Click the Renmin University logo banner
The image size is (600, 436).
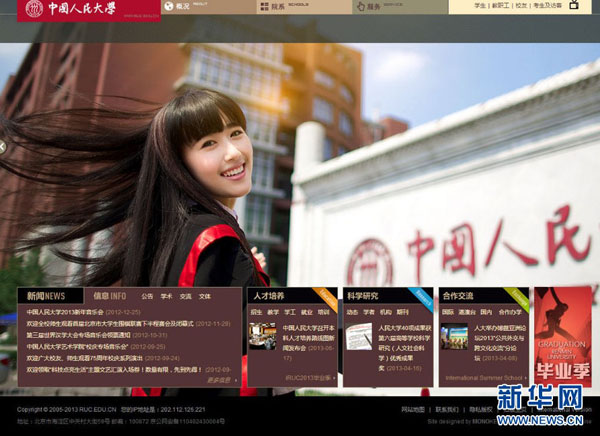pos(89,10)
